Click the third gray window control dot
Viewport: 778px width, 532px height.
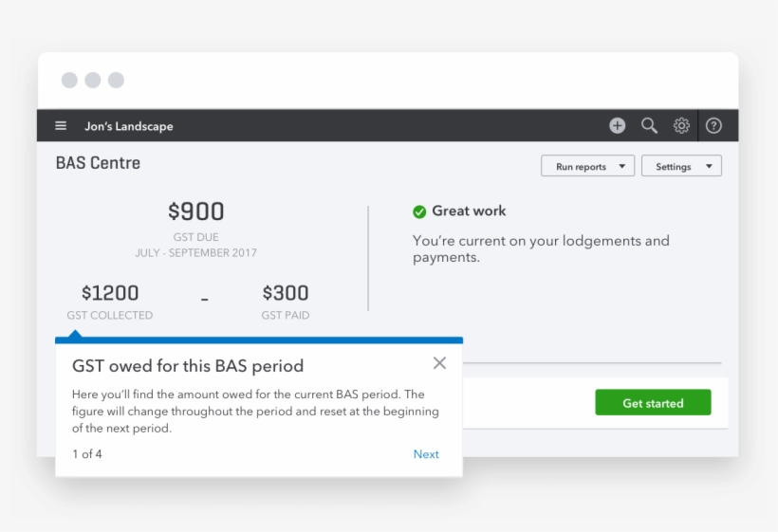point(116,80)
